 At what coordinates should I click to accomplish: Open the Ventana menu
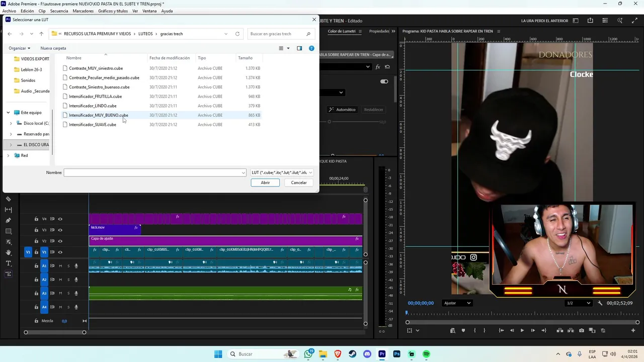click(149, 11)
